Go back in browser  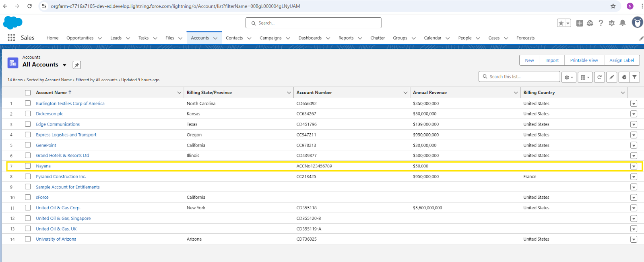5,6
